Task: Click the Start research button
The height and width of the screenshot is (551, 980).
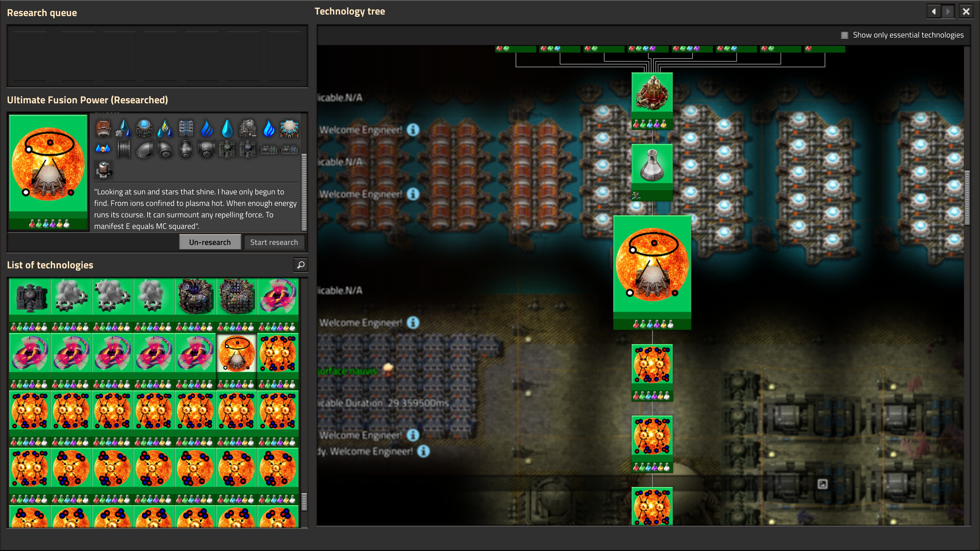Action: coord(274,242)
